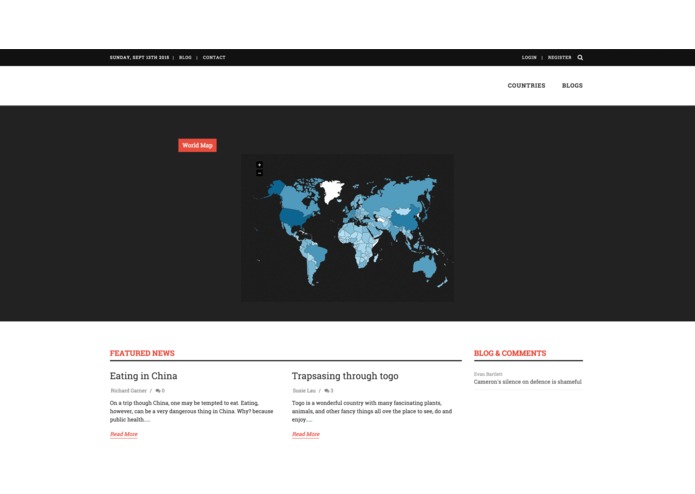Zoom out the world map with minus
695x494 pixels.
(259, 173)
